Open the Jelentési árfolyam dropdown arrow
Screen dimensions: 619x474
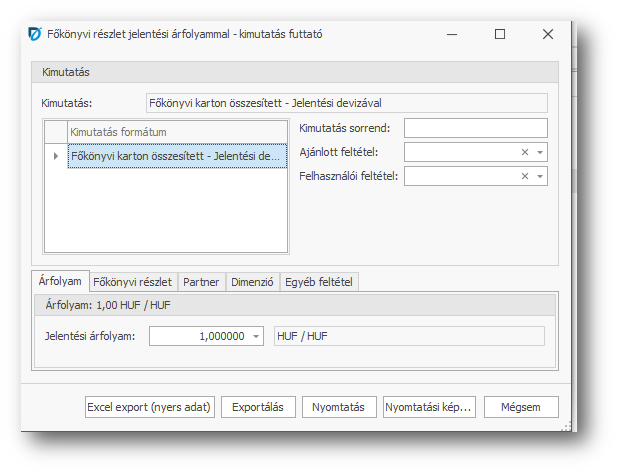(x=256, y=337)
